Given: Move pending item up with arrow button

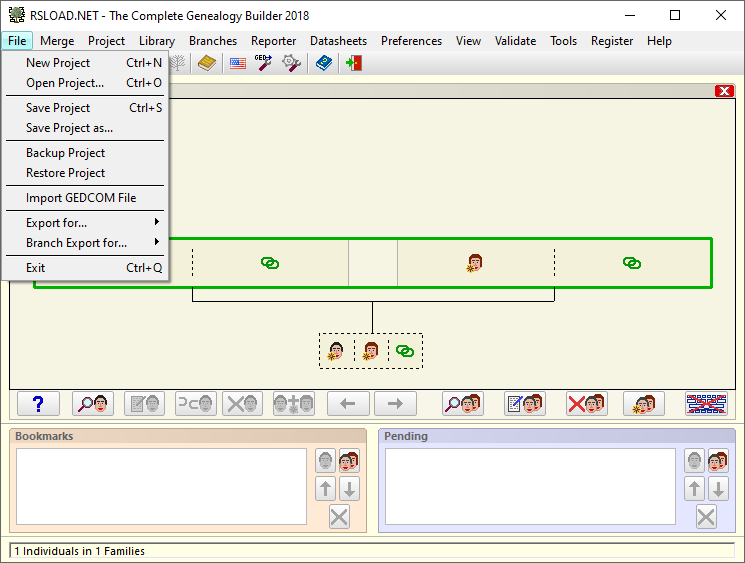Looking at the screenshot, I should click(694, 489).
